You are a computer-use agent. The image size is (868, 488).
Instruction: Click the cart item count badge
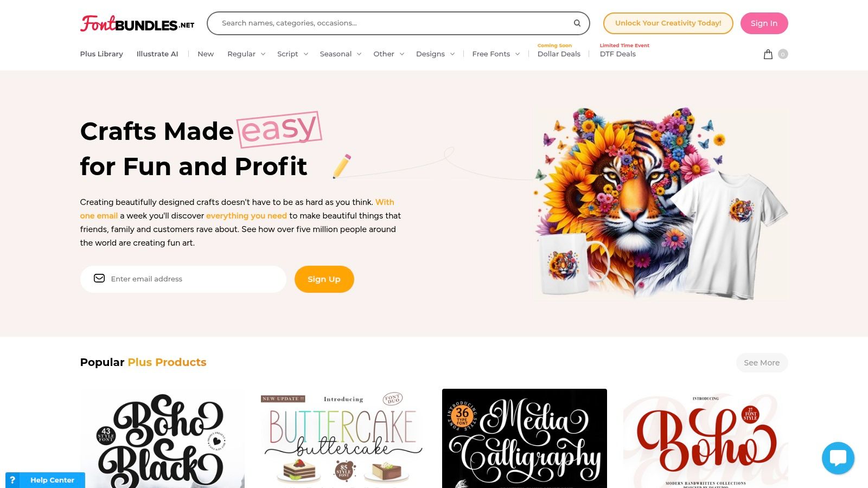(x=783, y=54)
